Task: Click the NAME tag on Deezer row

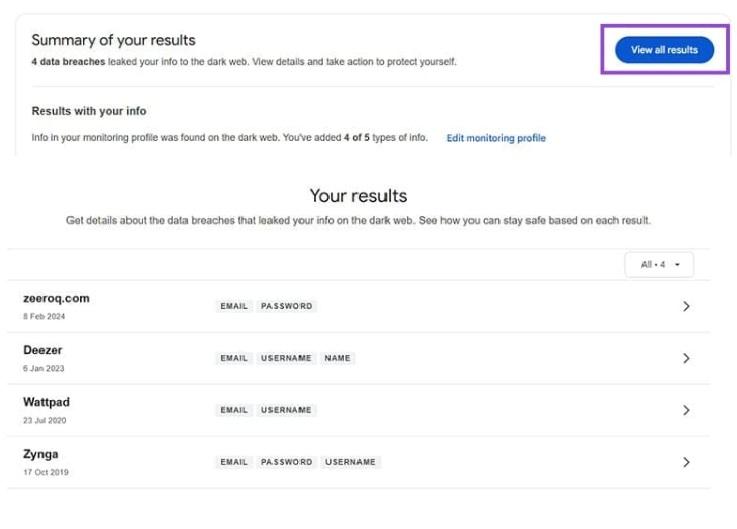Action: 337,358
